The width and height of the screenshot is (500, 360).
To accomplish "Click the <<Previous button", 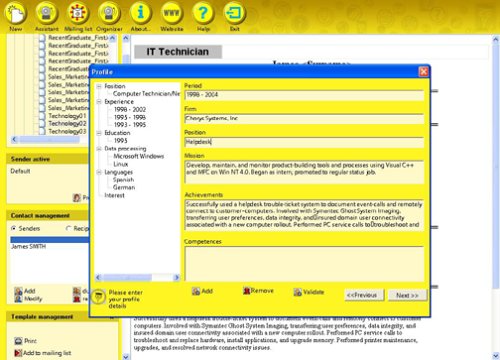I will (364, 295).
